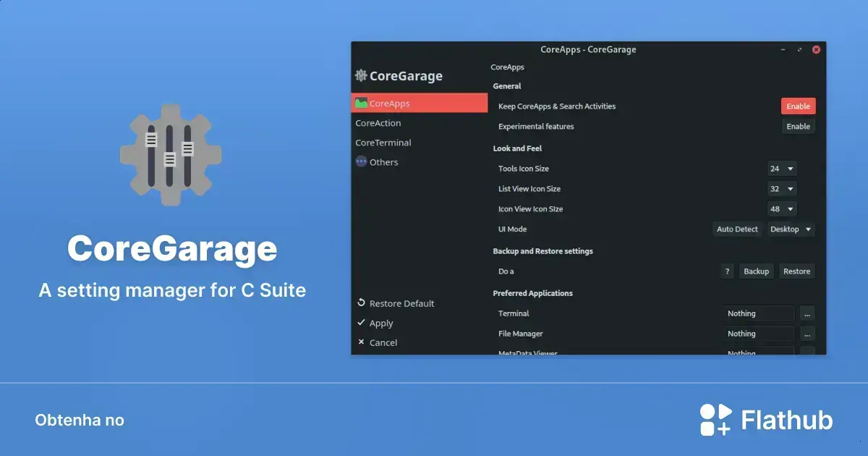Click the Backup and Restore settings heading

point(542,251)
